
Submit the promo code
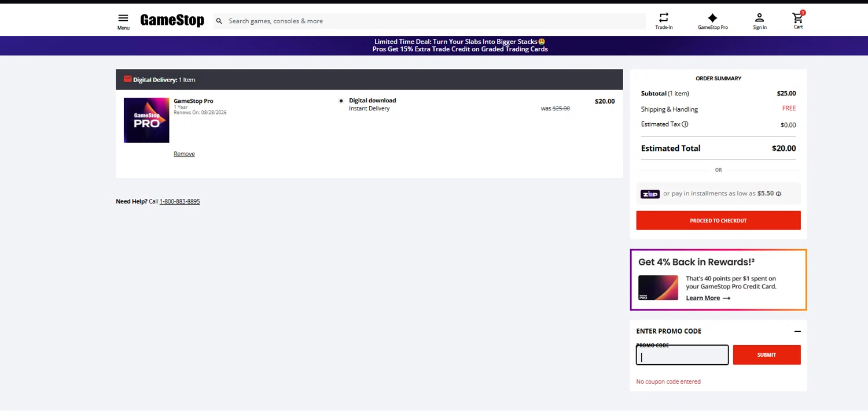coord(767,355)
